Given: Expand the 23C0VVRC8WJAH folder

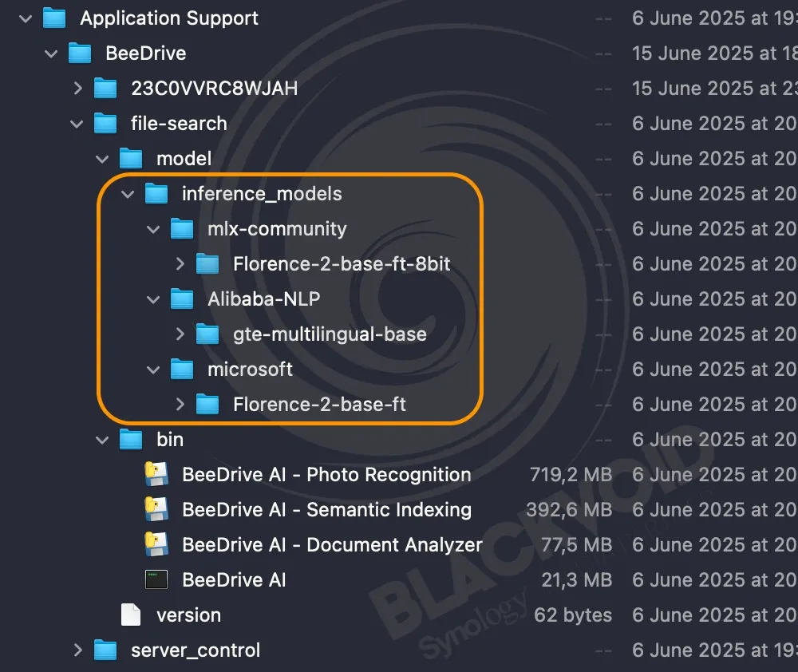Looking at the screenshot, I should click(x=77, y=89).
